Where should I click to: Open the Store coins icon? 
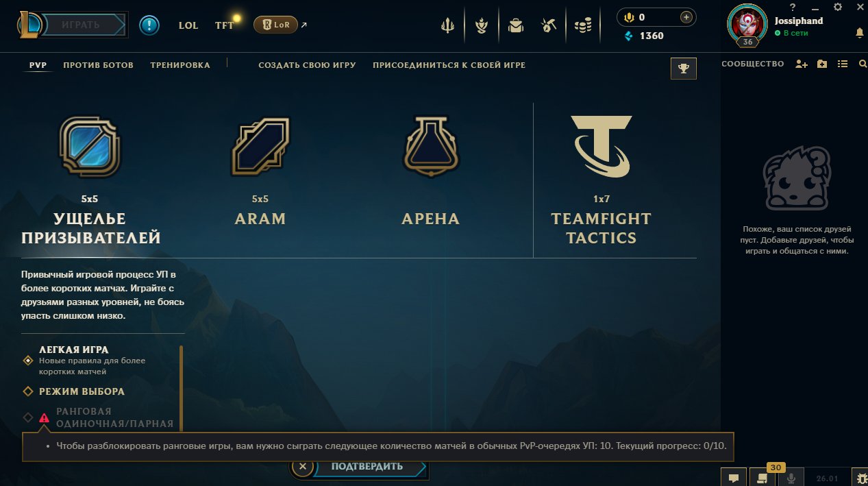tap(583, 26)
